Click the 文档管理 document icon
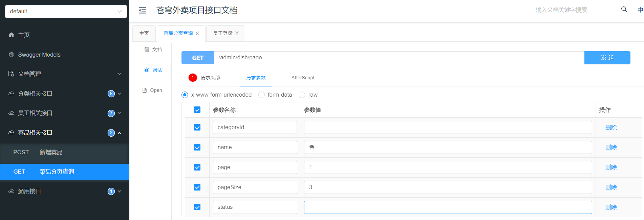Screen dimensions: 644x220 (11, 74)
